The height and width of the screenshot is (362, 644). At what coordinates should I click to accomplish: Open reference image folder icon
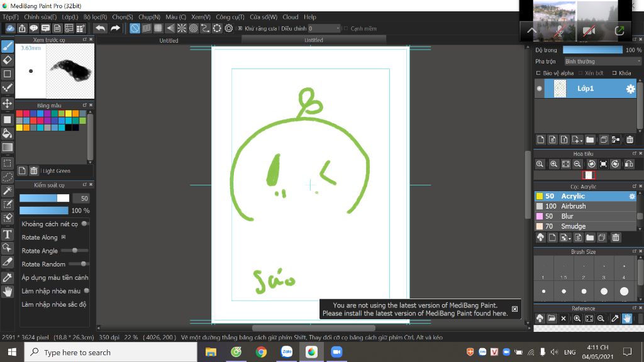tap(552, 319)
